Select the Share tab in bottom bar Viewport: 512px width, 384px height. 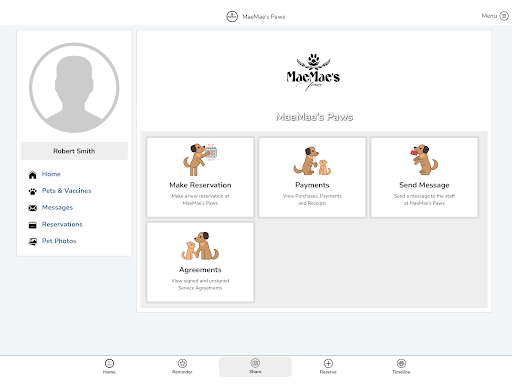255,367
